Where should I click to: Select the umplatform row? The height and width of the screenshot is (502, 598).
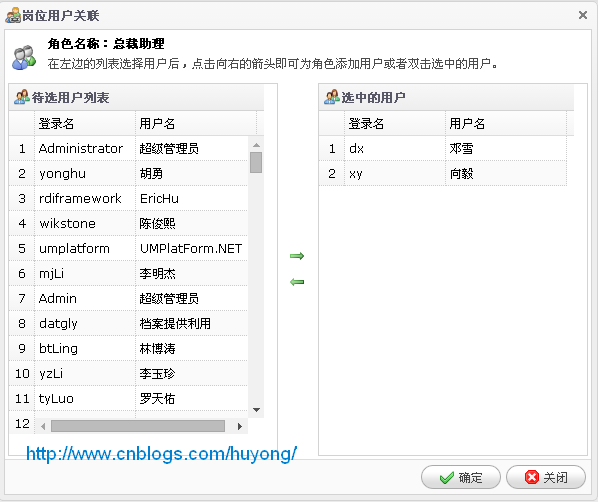(129, 248)
